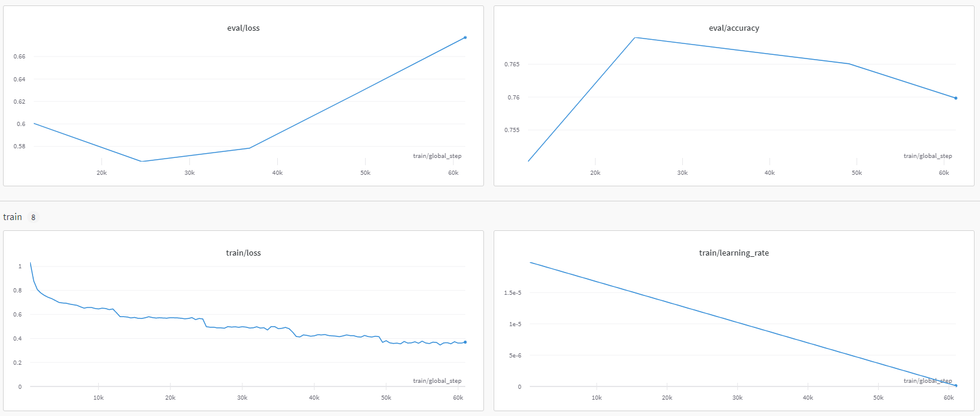The height and width of the screenshot is (416, 980).
Task: Click the eval/loss minimum near 24k steps
Action: click(141, 162)
